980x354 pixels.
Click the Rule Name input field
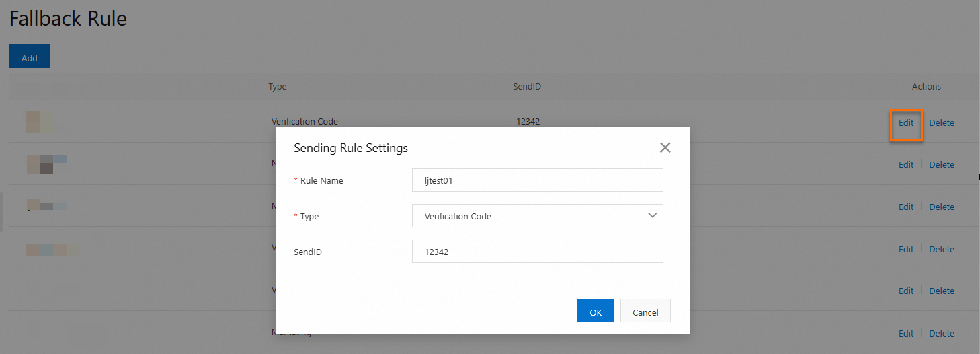tap(537, 180)
